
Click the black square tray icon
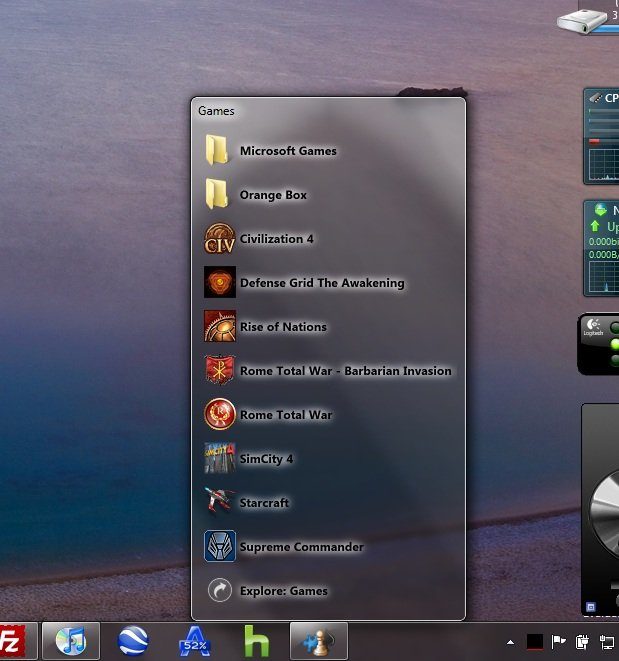click(x=535, y=642)
